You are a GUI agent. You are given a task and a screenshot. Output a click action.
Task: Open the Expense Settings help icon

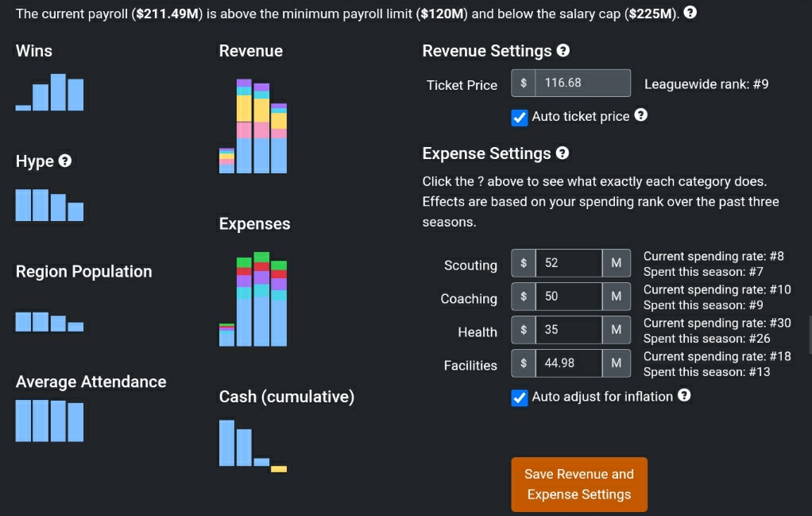pos(563,153)
